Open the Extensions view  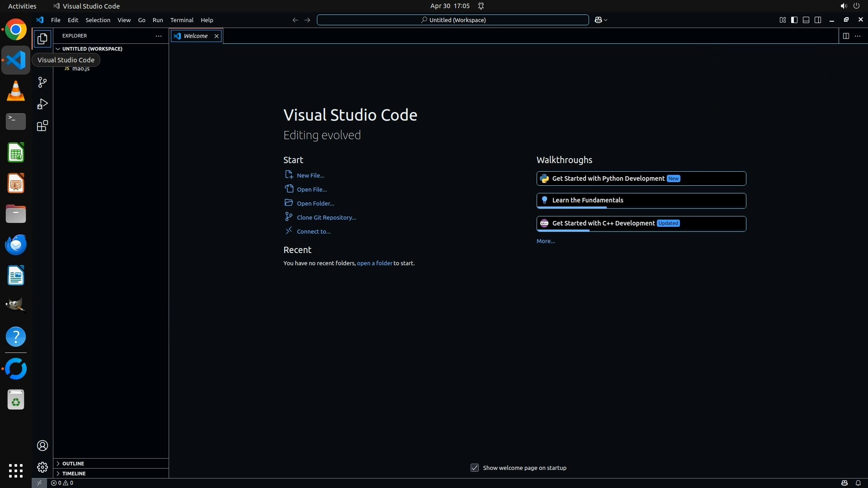[x=42, y=126]
